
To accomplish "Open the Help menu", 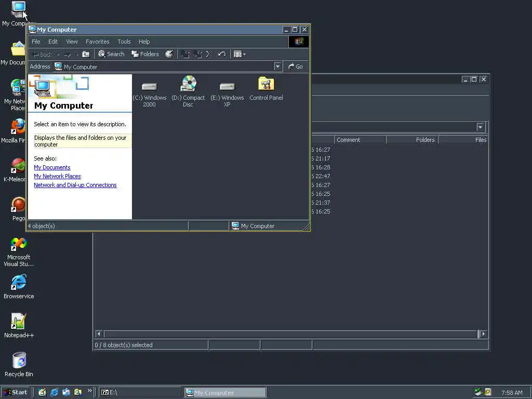I will pyautogui.click(x=144, y=42).
